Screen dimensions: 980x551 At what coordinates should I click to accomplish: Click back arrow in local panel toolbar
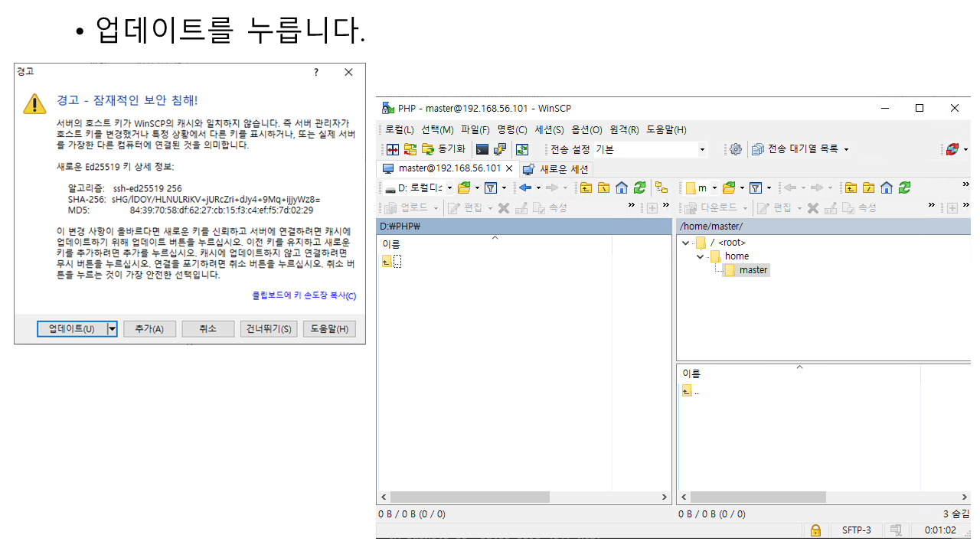pos(524,187)
